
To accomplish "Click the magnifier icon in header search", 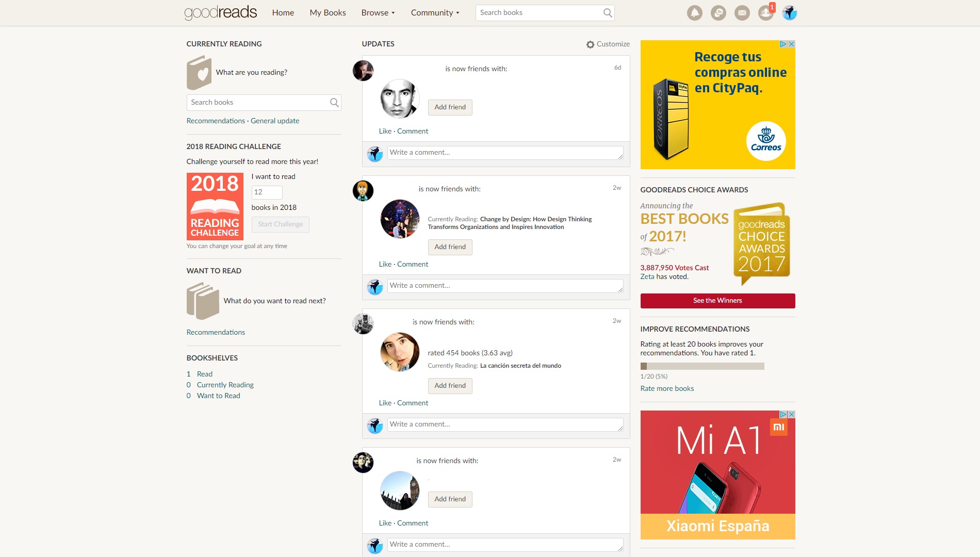I will click(x=608, y=13).
